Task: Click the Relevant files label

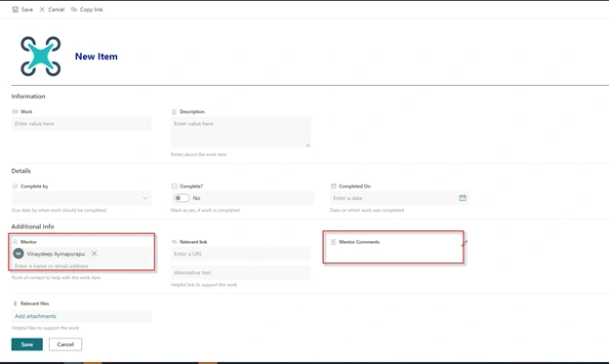Action: pyautogui.click(x=34, y=303)
